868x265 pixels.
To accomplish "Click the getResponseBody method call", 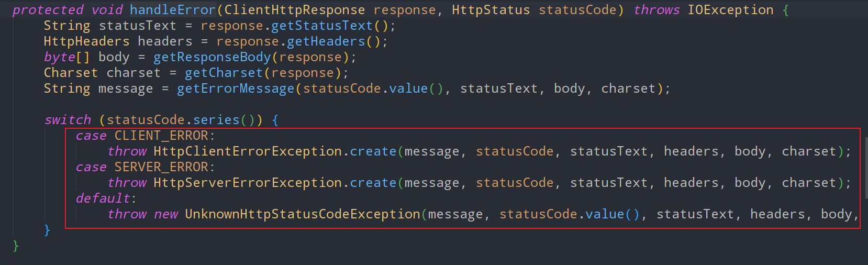I will point(212,57).
